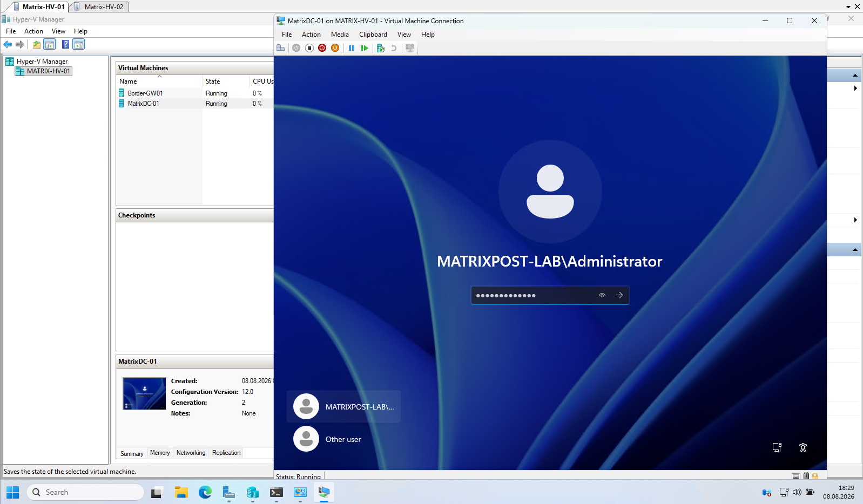
Task: Toggle the console tree pane icon
Action: pyautogui.click(x=50, y=44)
